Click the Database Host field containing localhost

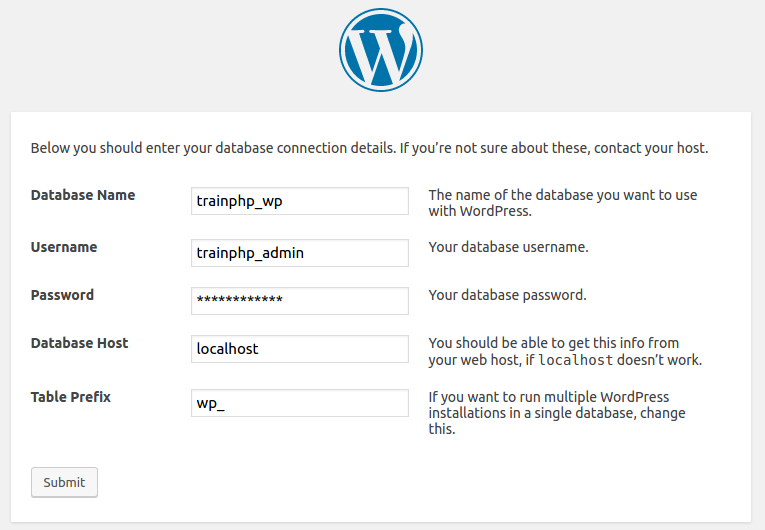click(300, 349)
